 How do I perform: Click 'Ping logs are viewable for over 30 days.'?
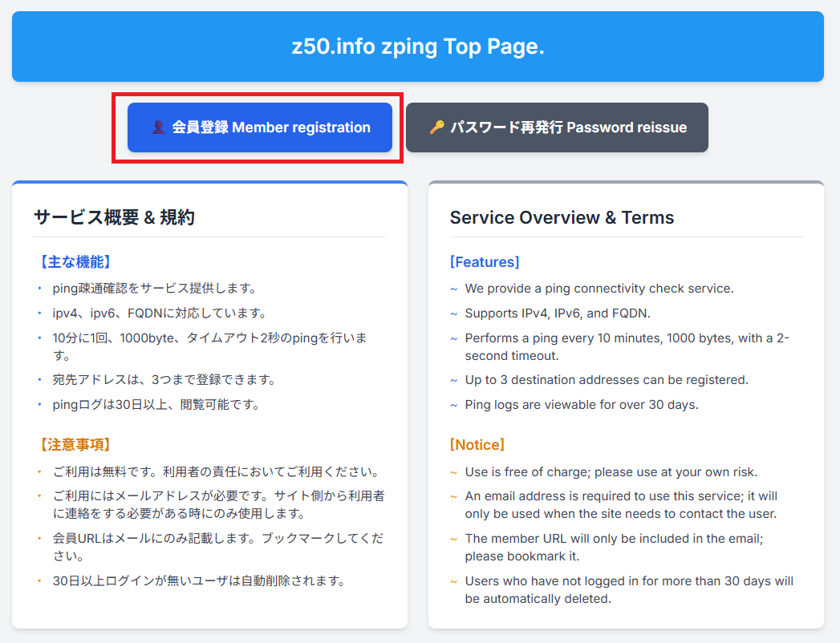(582, 404)
